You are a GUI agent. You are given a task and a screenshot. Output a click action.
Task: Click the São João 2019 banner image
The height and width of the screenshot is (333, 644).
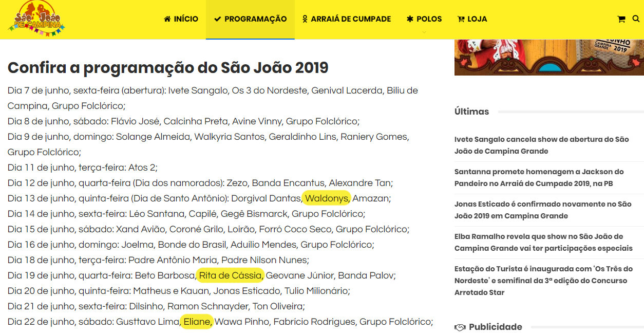pyautogui.click(x=549, y=57)
